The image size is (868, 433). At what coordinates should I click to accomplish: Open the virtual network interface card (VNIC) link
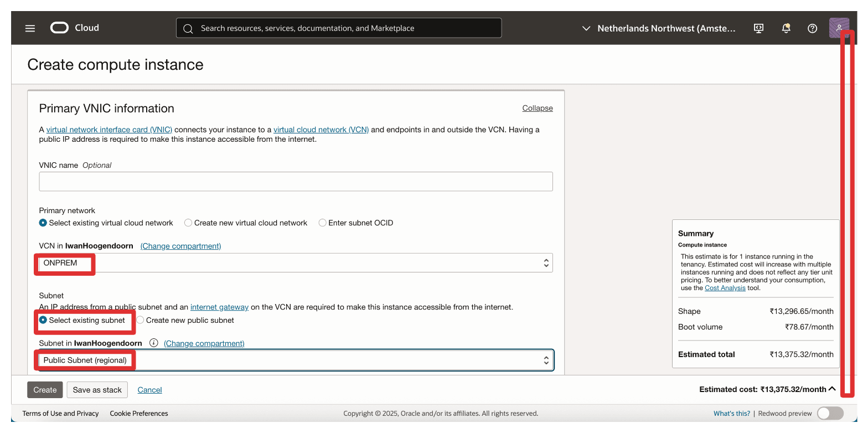109,130
